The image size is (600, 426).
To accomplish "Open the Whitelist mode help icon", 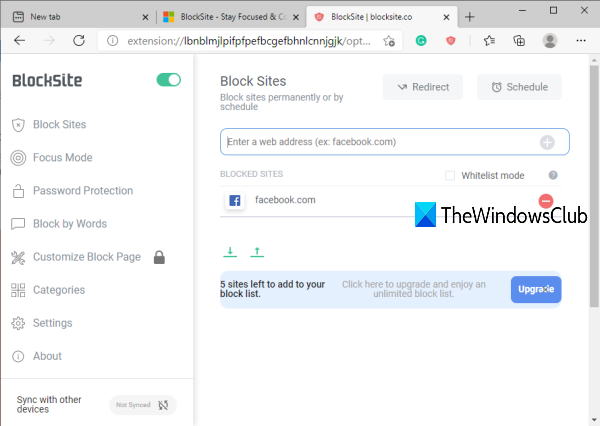I will tap(553, 176).
